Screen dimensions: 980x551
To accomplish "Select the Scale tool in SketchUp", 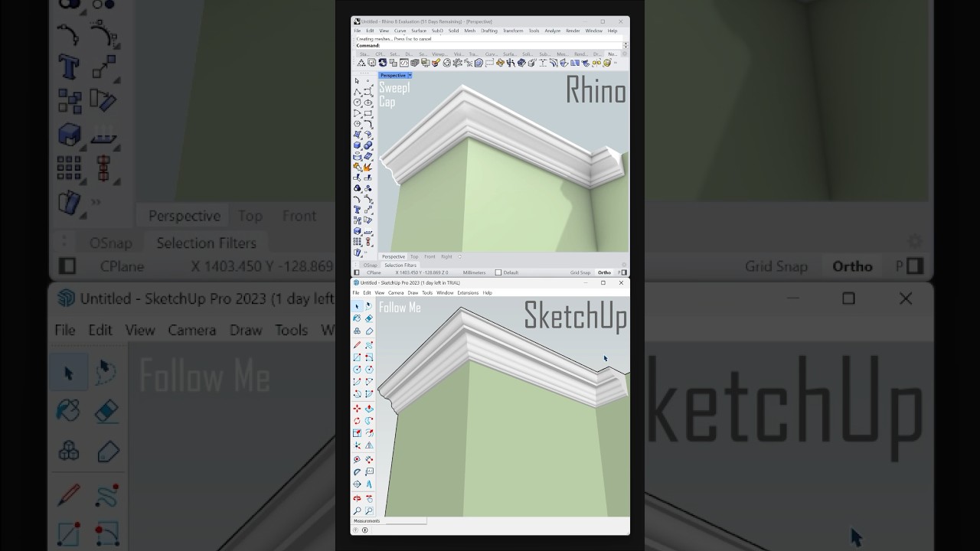I will click(x=357, y=433).
